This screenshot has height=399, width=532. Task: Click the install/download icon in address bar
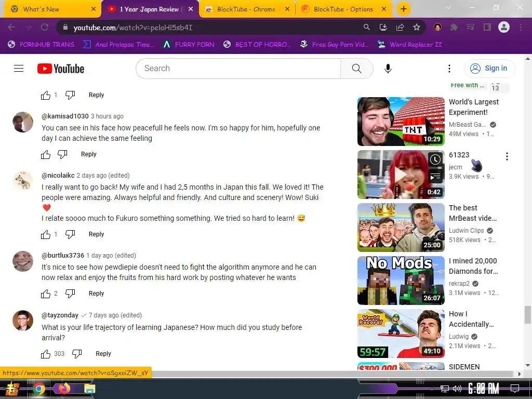(383, 27)
